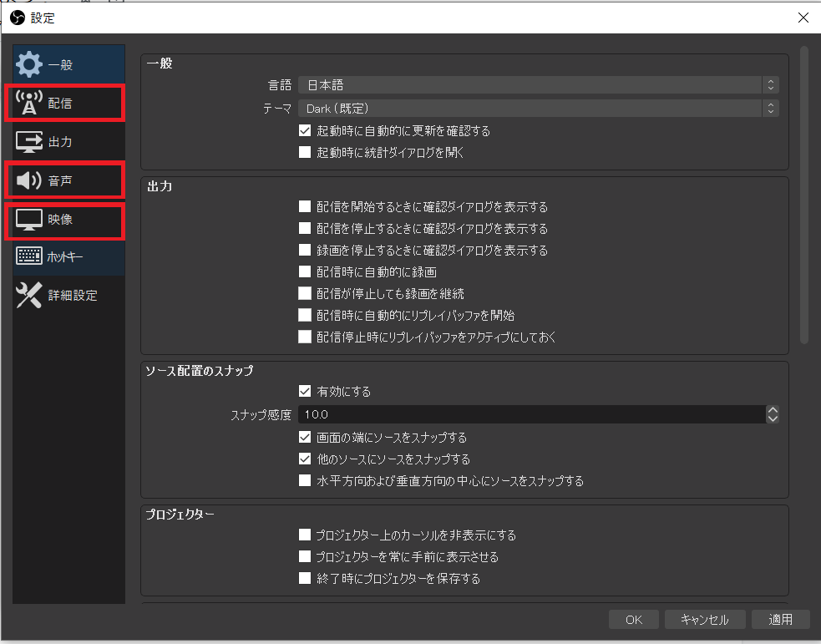The image size is (821, 644).
Task: Check プロジェクターを常に手前に表示させる
Action: pyautogui.click(x=305, y=556)
